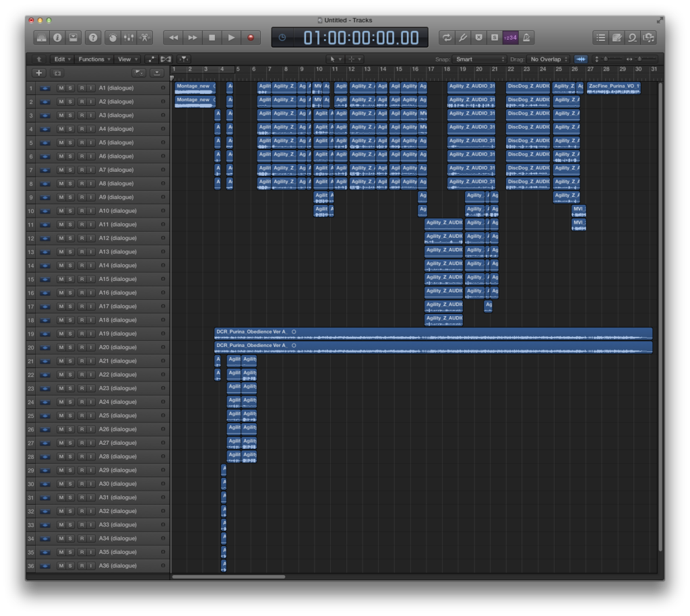Screen dimensions: 690x616
Task: Open the Snap dropdown set to Smart
Action: click(480, 59)
